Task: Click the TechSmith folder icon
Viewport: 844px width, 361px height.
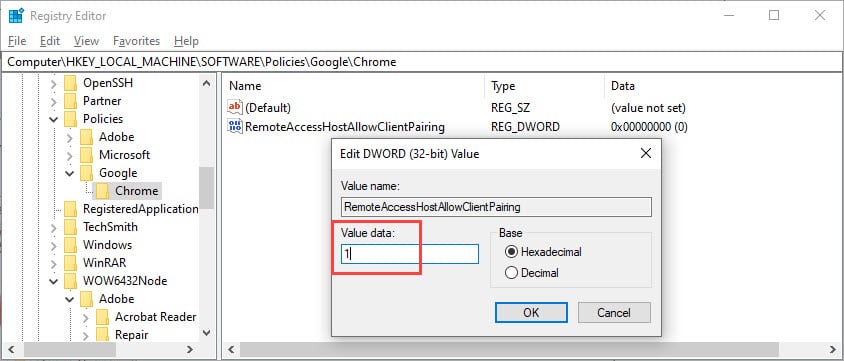Action: (x=70, y=226)
